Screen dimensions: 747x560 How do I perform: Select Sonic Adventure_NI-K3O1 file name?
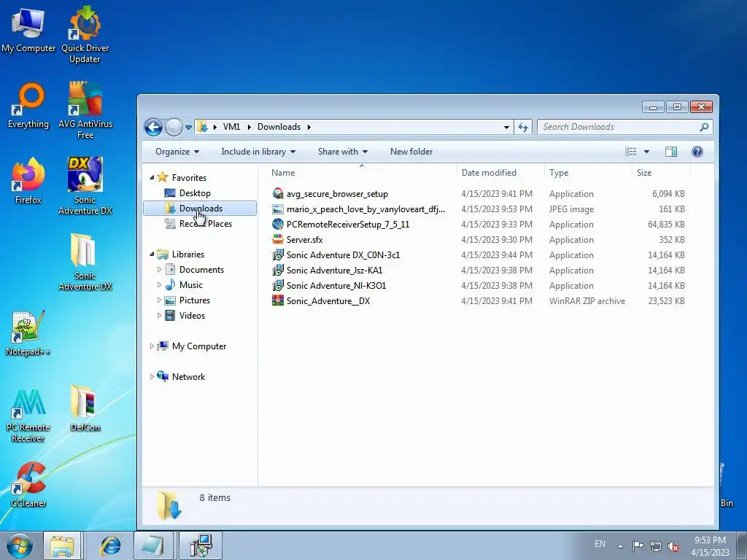click(336, 286)
